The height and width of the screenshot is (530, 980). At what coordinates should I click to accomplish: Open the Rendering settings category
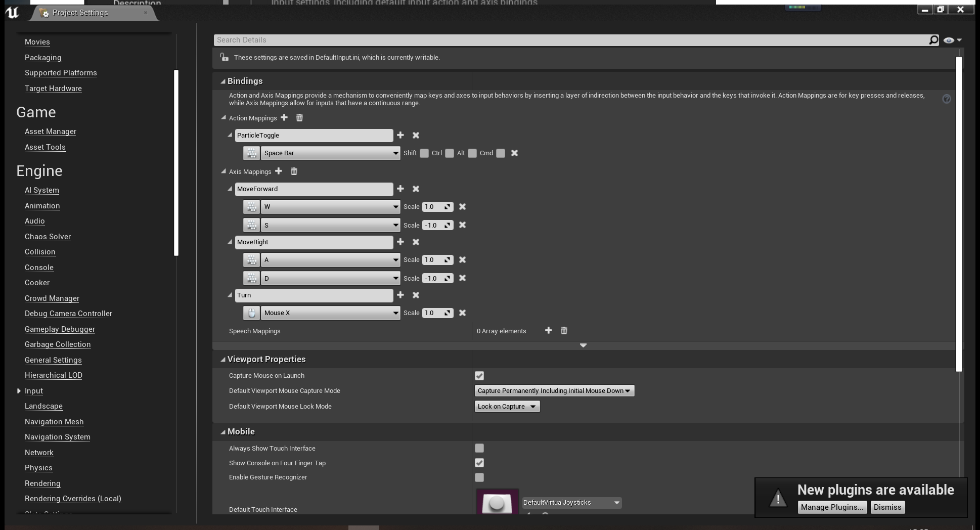[x=42, y=483]
